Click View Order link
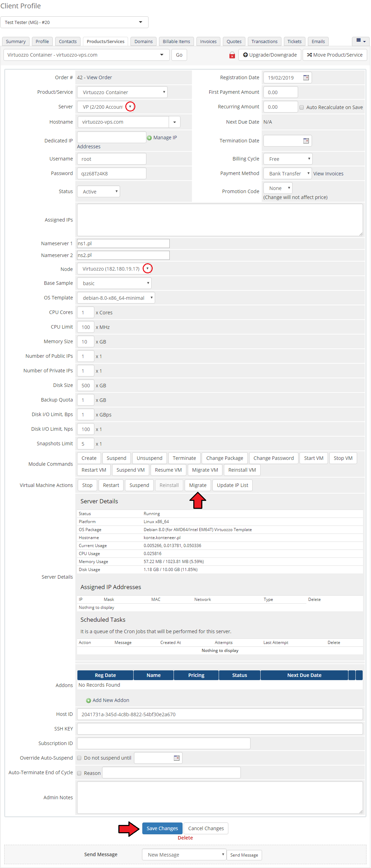The image size is (371, 868). pos(99,77)
